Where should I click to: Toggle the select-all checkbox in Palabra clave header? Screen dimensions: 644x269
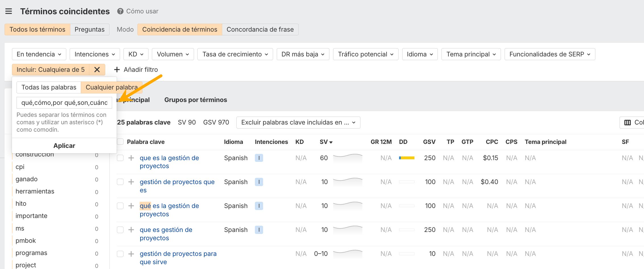pos(120,142)
